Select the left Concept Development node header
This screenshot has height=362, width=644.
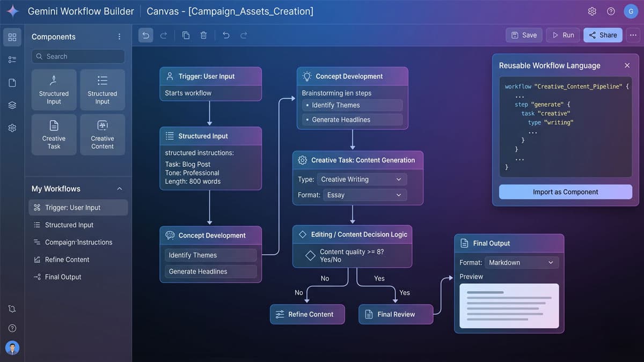[x=210, y=235]
